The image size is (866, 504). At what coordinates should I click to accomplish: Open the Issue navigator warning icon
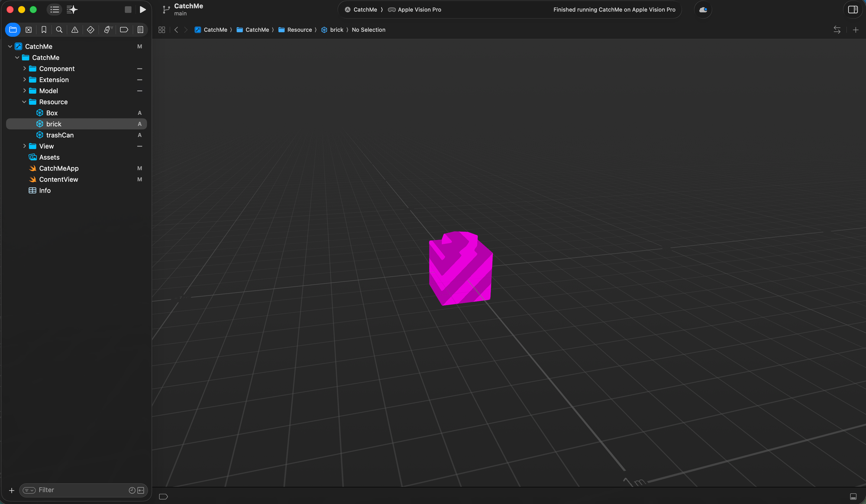75,30
